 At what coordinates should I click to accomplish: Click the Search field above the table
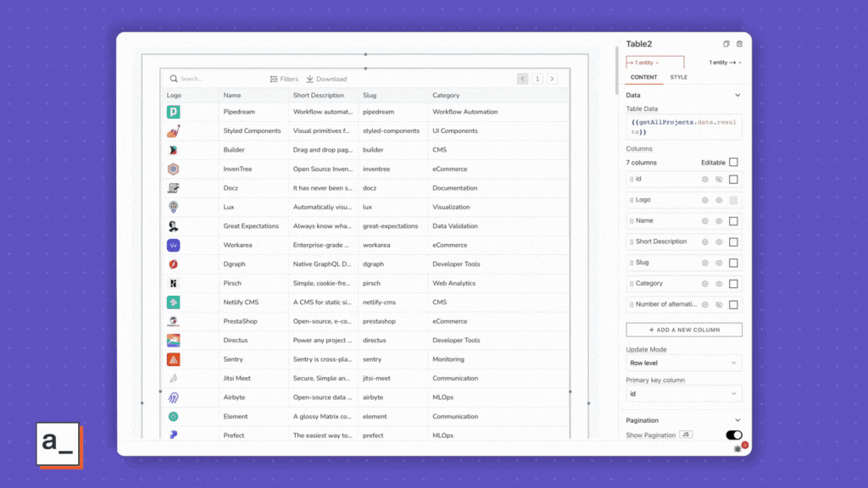[203, 78]
